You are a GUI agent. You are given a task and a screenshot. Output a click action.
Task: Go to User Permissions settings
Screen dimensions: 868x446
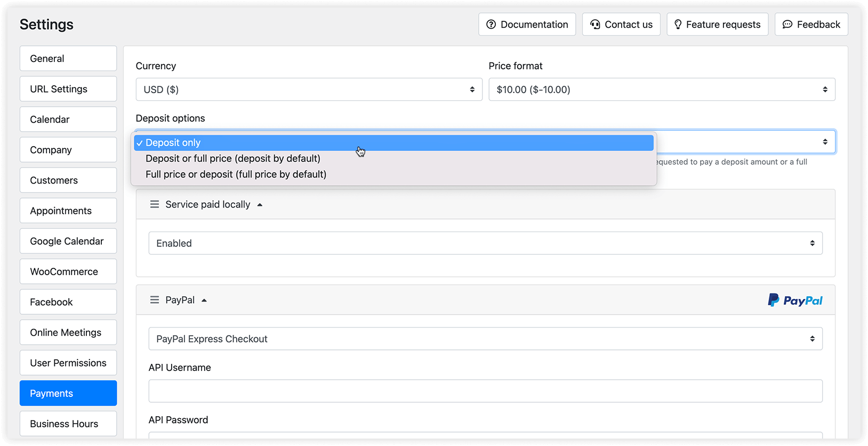pyautogui.click(x=68, y=363)
